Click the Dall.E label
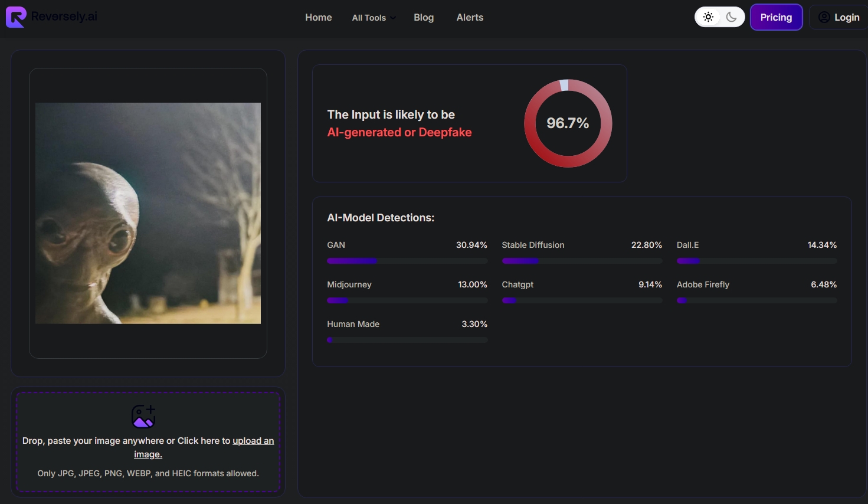This screenshot has height=504, width=868. click(x=687, y=245)
